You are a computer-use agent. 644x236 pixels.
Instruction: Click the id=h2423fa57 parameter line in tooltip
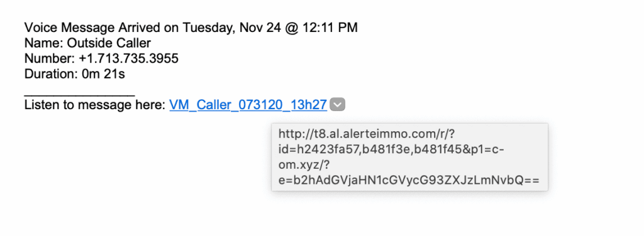coord(391,149)
